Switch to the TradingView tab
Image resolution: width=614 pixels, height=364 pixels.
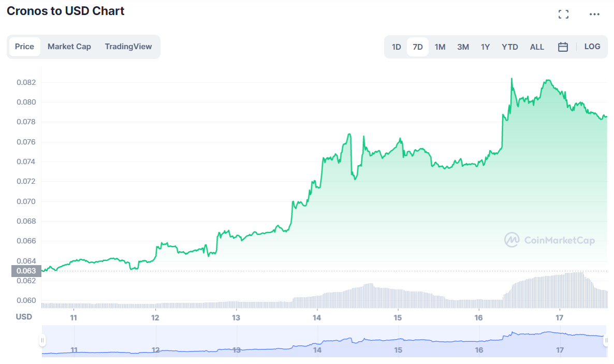pos(128,47)
